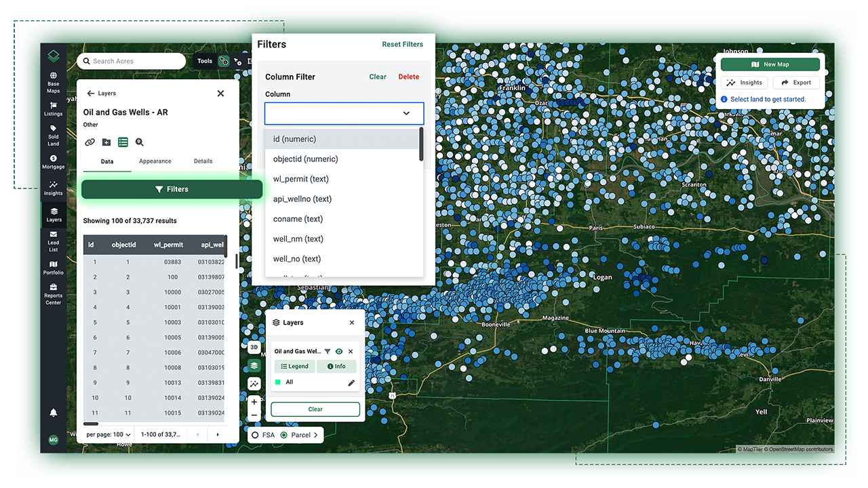Hide the Oil and Gas Wells layer with the eye icon
The width and height of the screenshot is (868, 488).
coord(339,352)
